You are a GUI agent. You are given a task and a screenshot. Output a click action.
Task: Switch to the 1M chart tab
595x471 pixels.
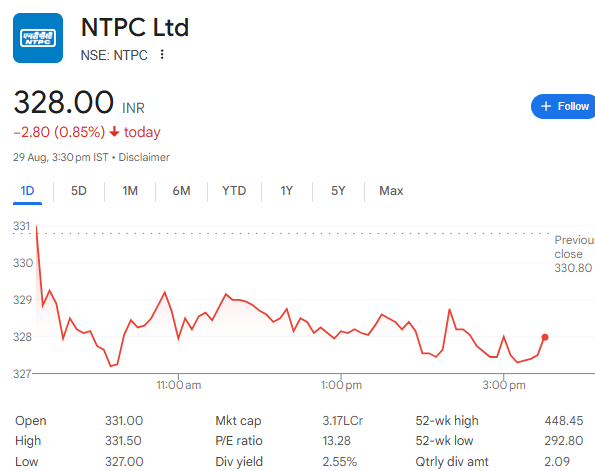[130, 191]
